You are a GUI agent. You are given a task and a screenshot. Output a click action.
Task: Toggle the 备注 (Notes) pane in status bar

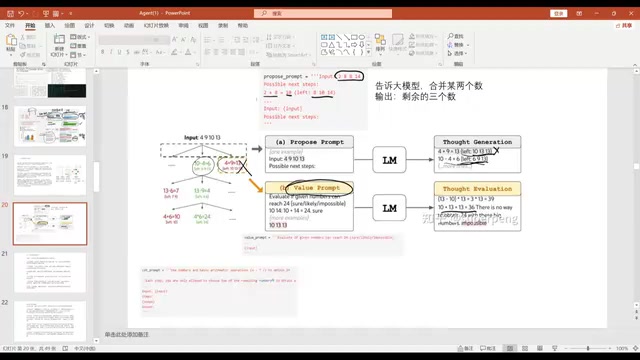point(465,348)
